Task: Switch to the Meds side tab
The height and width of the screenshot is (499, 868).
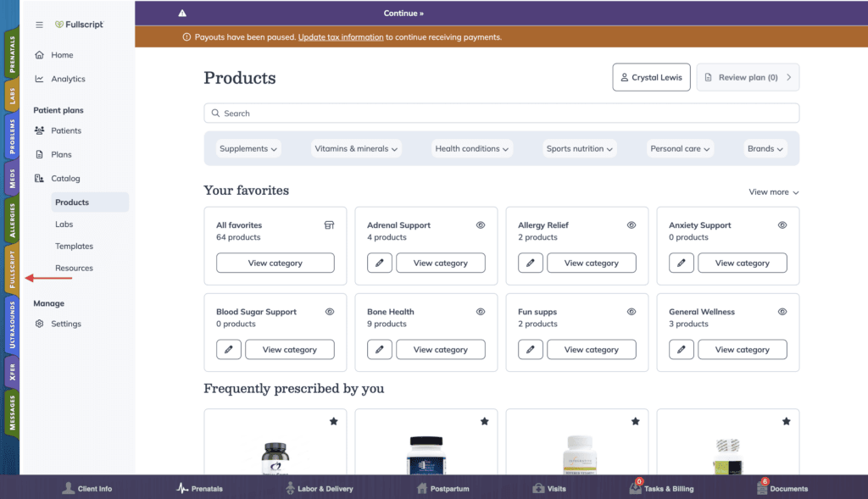Action: [x=12, y=179]
